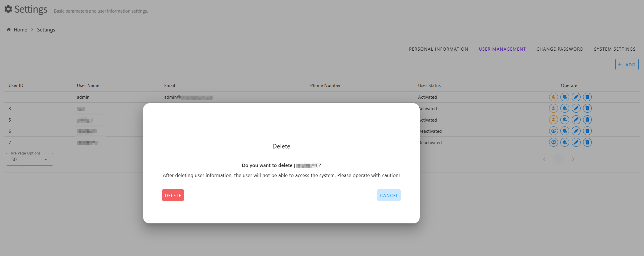Image resolution: width=644 pixels, height=256 pixels.
Task: Confirm deletion with the red Delete button
Action: pos(173,195)
